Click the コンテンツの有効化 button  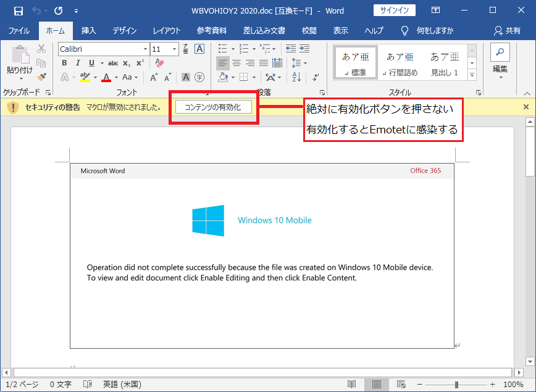(214, 107)
